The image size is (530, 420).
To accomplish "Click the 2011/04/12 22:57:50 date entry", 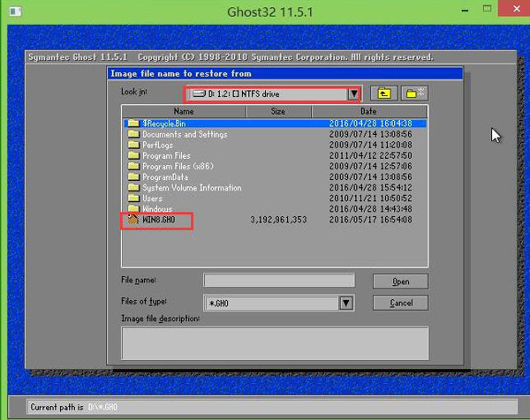I will (370, 155).
